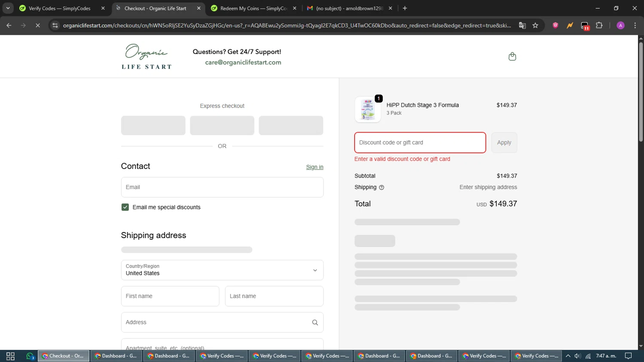Click the page vertical scrollbar thumb

coord(641,92)
